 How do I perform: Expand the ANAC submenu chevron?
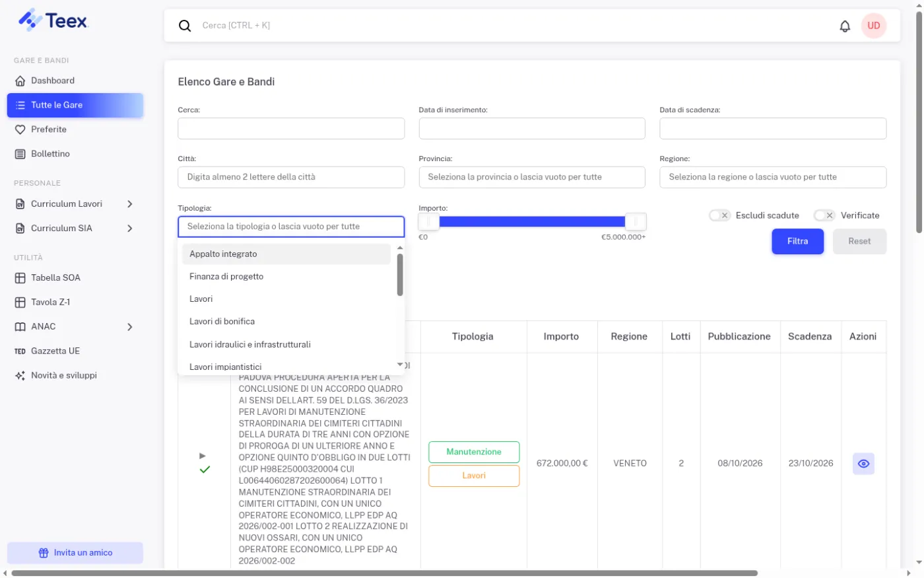click(130, 327)
